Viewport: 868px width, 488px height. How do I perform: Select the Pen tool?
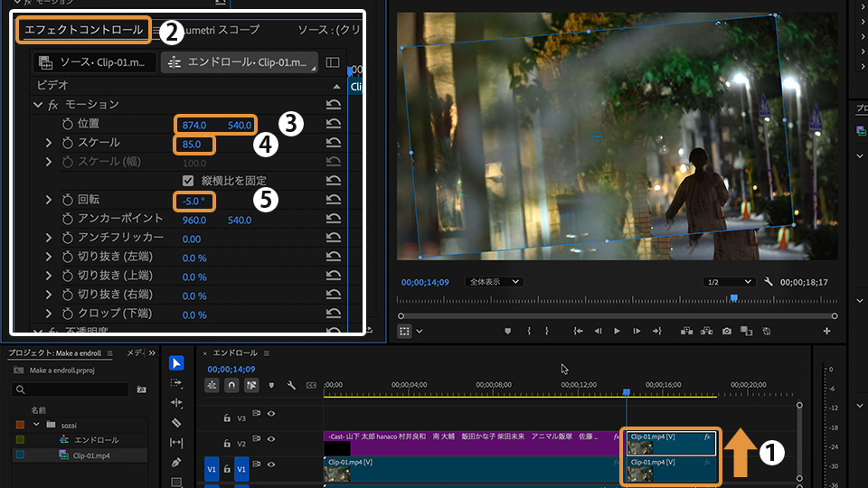(176, 463)
